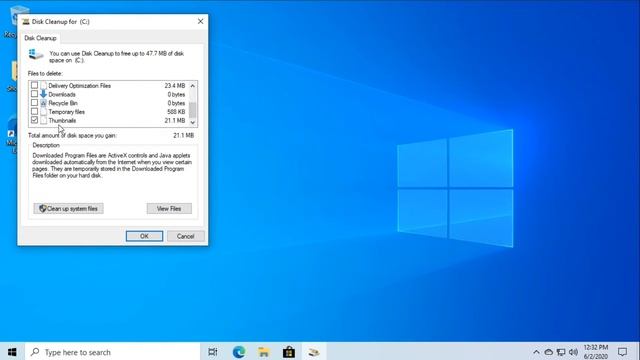This screenshot has width=640, height=360.
Task: Click Clean up system files button
Action: tap(69, 209)
